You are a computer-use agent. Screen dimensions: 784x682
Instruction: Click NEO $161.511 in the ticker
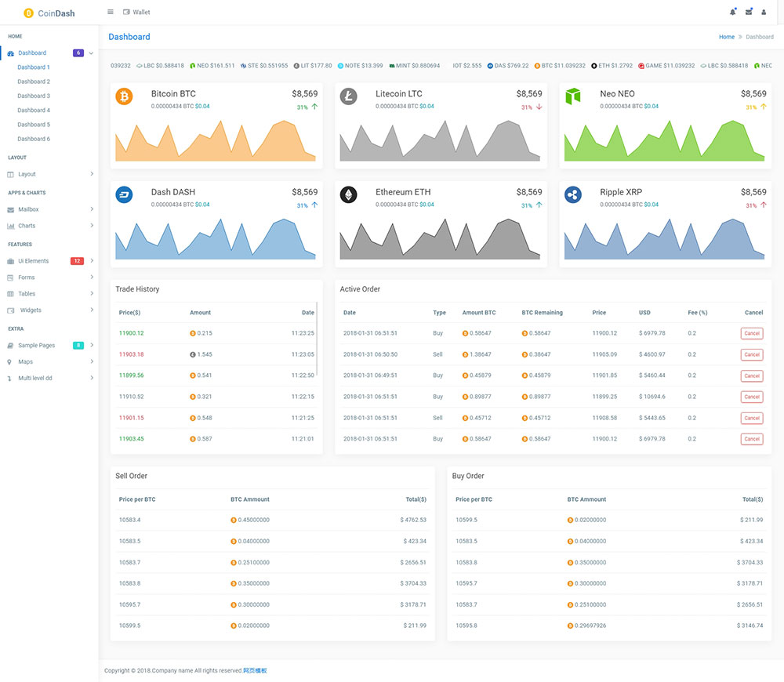pyautogui.click(x=212, y=66)
